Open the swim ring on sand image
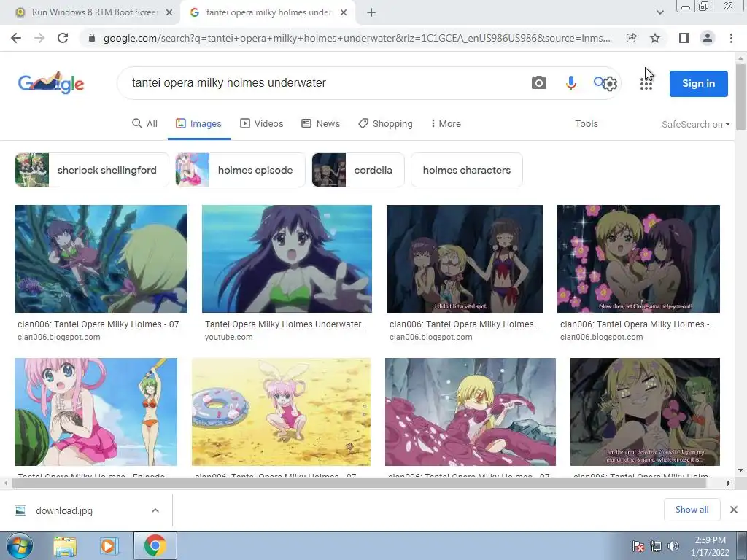Viewport: 747px width, 560px height. (x=281, y=412)
